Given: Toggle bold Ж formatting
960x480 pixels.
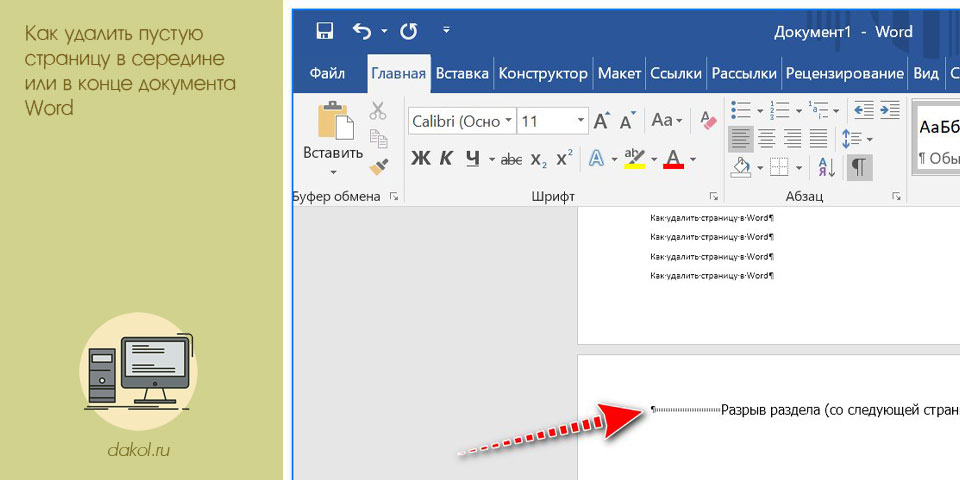Looking at the screenshot, I should (x=420, y=159).
